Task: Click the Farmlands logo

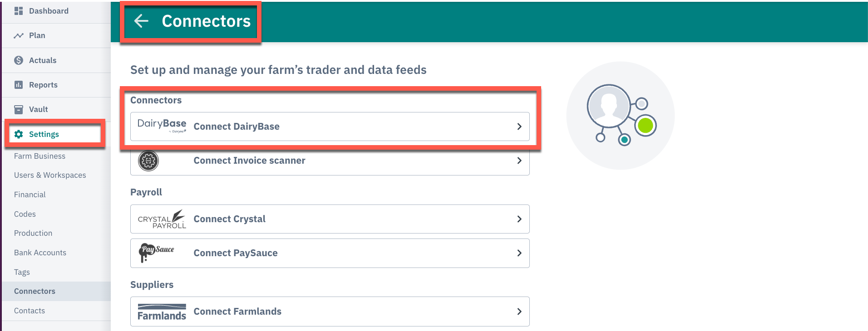Action: pos(162,312)
